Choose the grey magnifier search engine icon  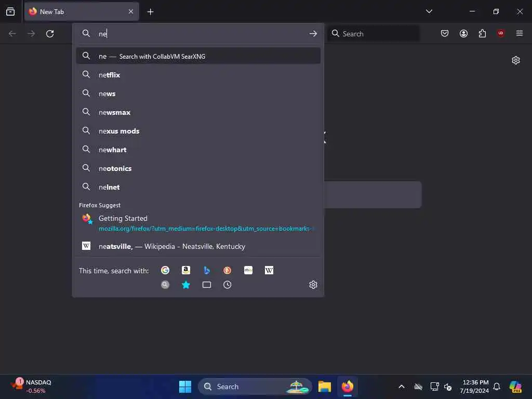coord(165,285)
